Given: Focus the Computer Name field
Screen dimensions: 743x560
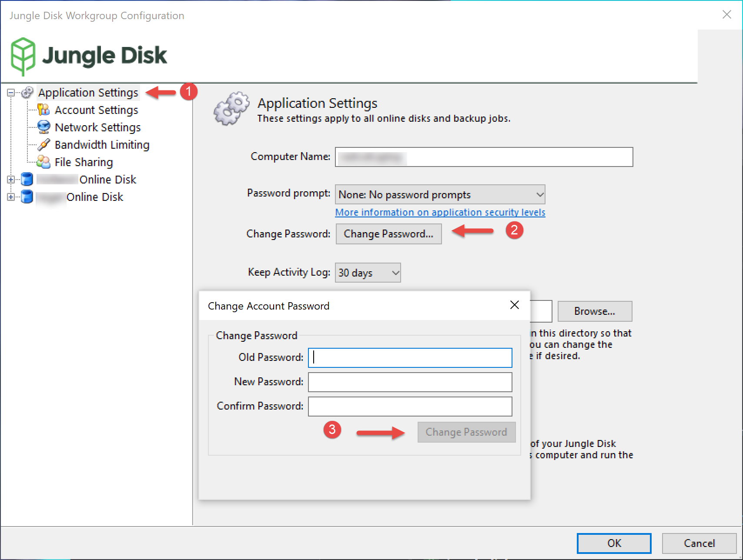Looking at the screenshot, I should (x=484, y=157).
